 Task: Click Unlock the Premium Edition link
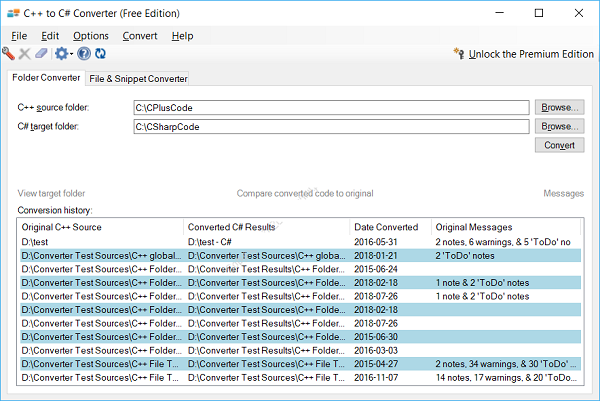(x=531, y=54)
